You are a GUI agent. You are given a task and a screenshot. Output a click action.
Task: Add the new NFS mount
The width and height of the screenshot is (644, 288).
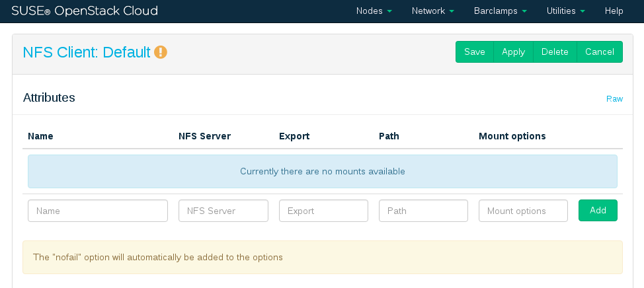598,211
